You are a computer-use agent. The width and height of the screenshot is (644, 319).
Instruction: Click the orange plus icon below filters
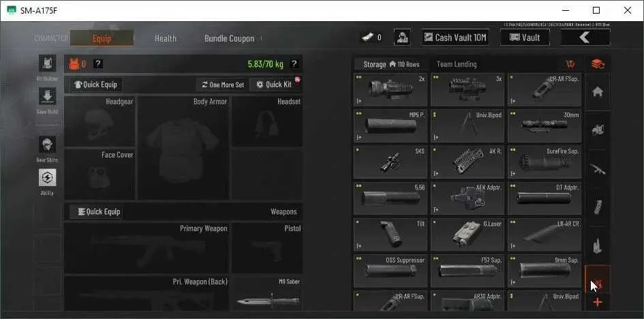(x=598, y=303)
